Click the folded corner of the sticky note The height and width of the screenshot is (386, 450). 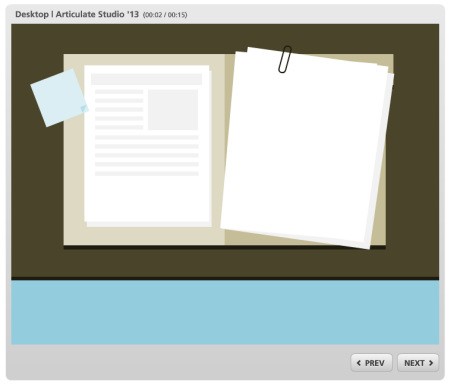(x=85, y=108)
